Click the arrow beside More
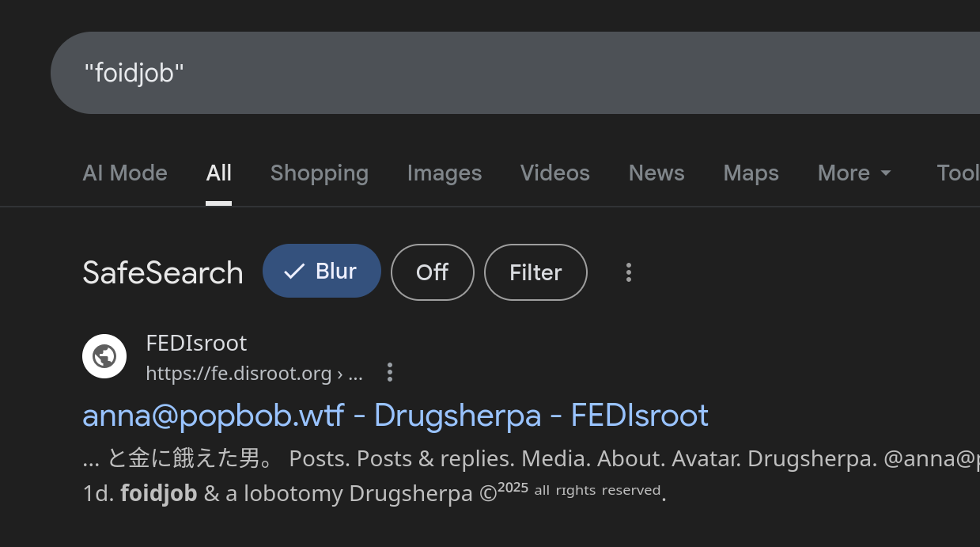The height and width of the screenshot is (547, 980). pyautogui.click(x=885, y=173)
